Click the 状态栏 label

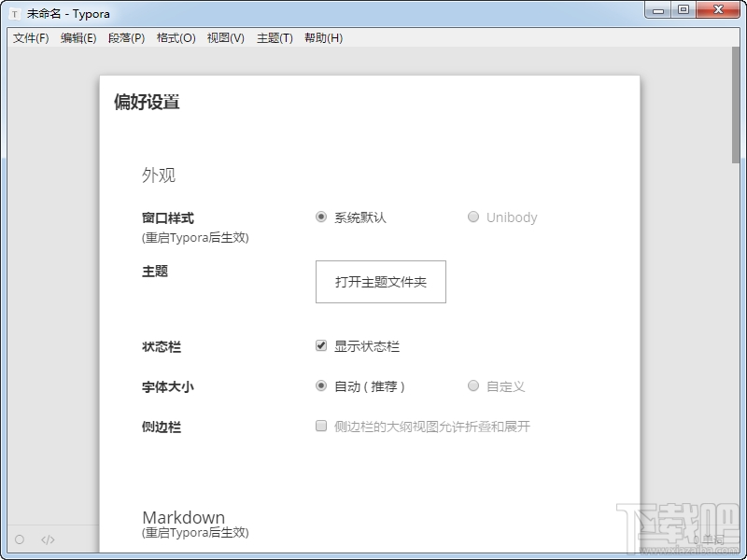click(x=161, y=346)
